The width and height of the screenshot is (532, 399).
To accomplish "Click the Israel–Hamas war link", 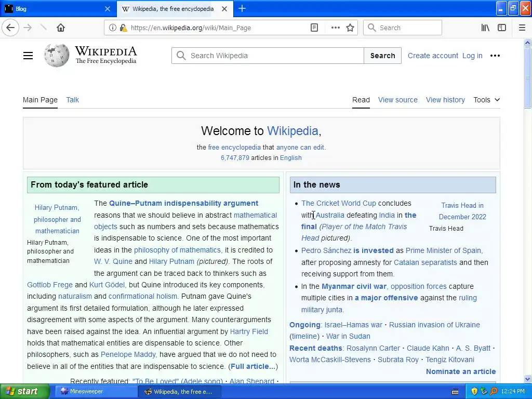I will click(353, 325).
